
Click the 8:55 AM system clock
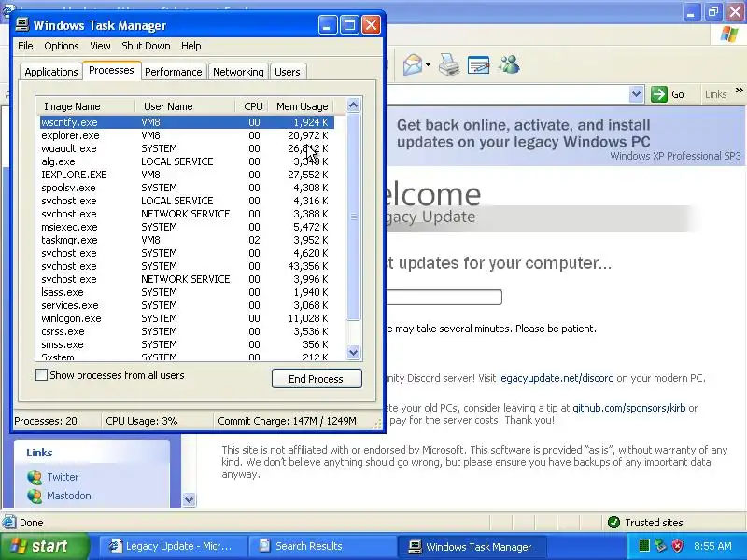coord(712,546)
